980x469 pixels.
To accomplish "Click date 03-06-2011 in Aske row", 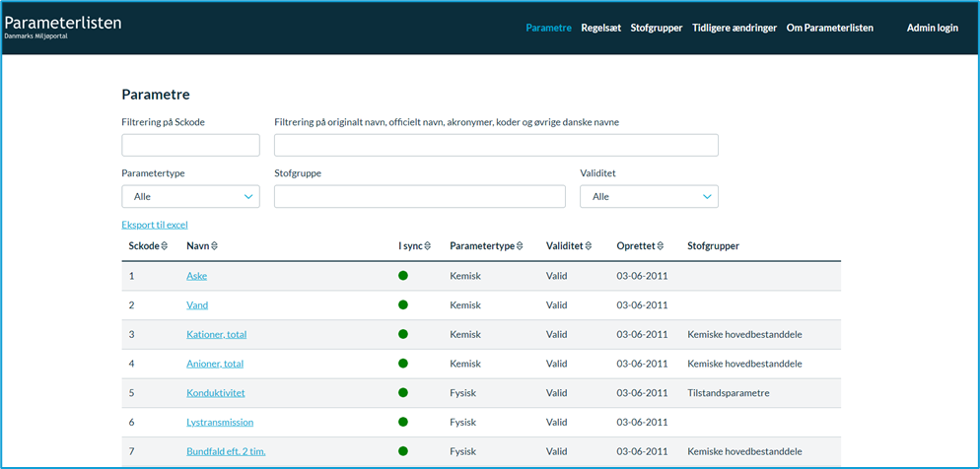I will (642, 276).
